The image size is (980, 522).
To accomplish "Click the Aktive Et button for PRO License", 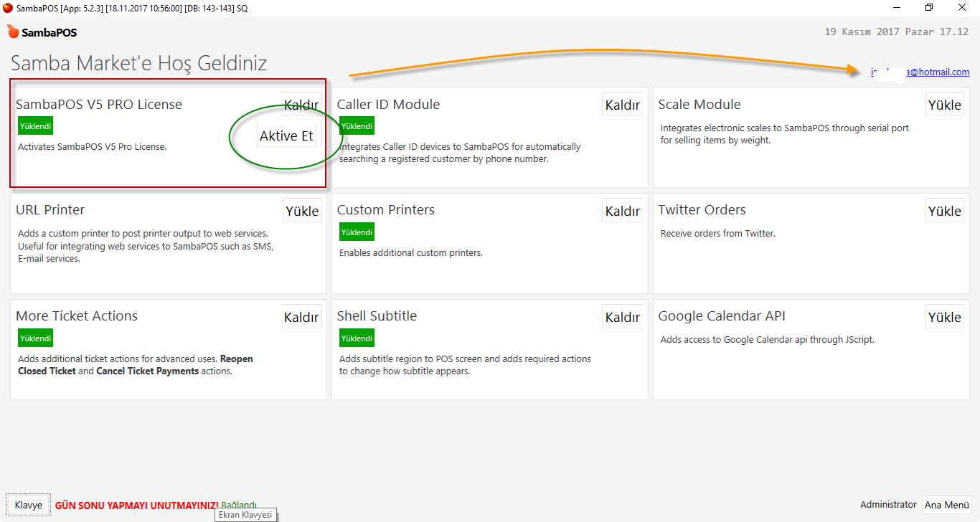I will (x=286, y=136).
